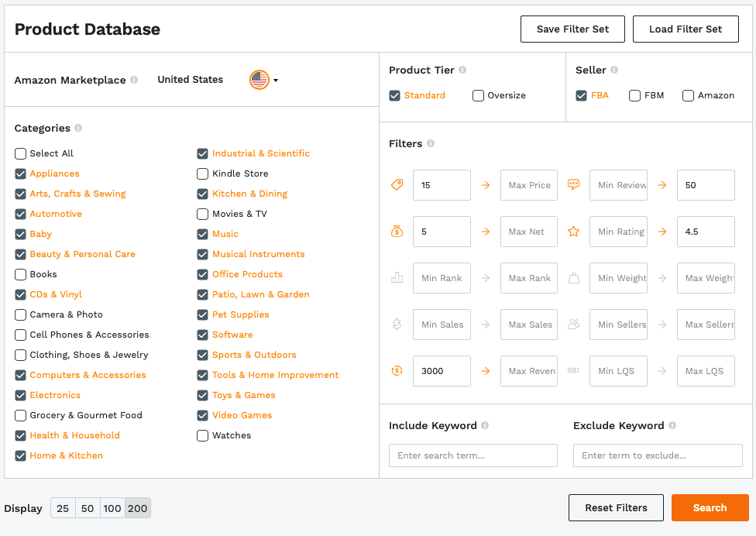Check the Select All categories box

20,153
